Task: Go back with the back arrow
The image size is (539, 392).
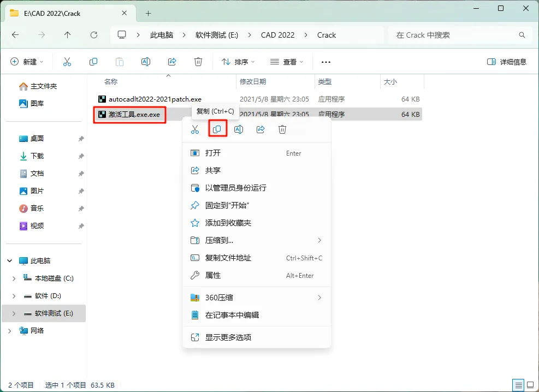Action: (x=15, y=35)
